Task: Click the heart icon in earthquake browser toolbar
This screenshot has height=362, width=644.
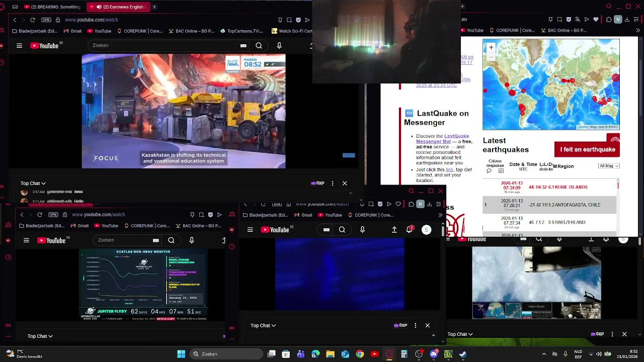Action: tap(596, 20)
